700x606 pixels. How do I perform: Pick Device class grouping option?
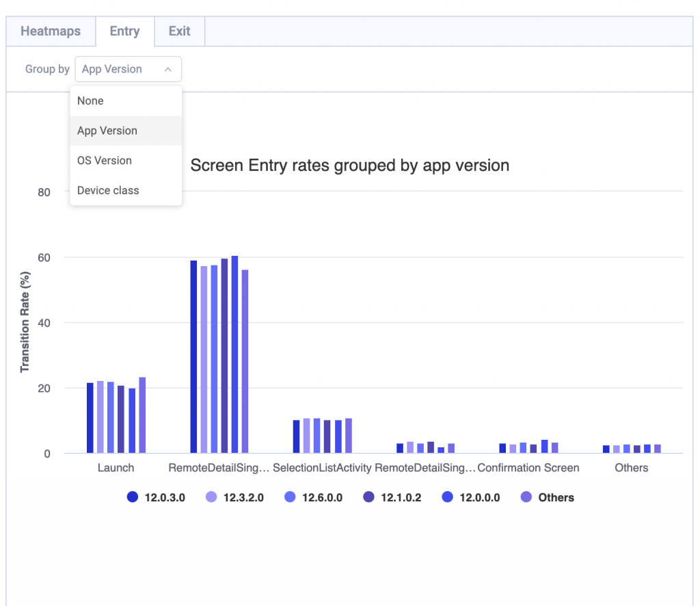[x=126, y=191]
